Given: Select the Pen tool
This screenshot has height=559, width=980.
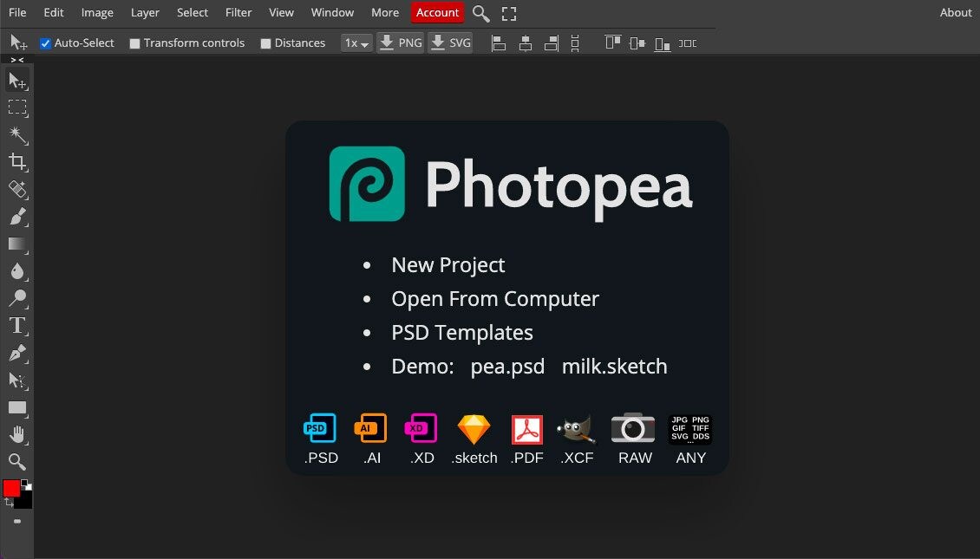Looking at the screenshot, I should [x=16, y=353].
